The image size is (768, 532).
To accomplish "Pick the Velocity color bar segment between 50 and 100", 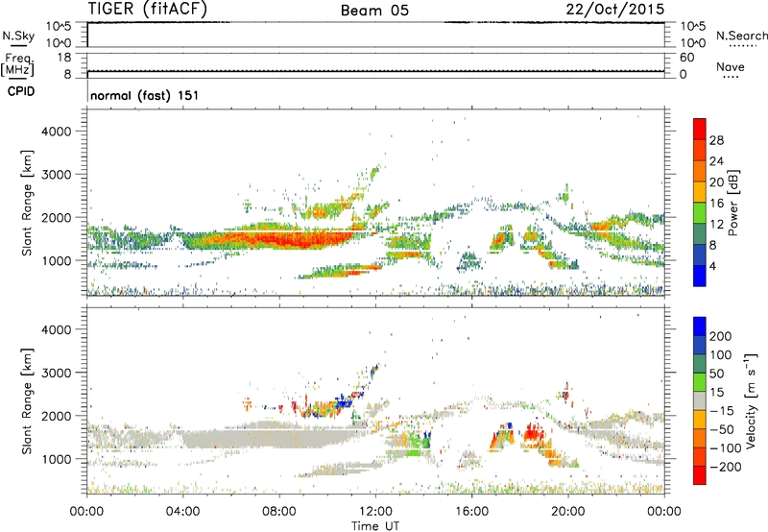I will 700,364.
